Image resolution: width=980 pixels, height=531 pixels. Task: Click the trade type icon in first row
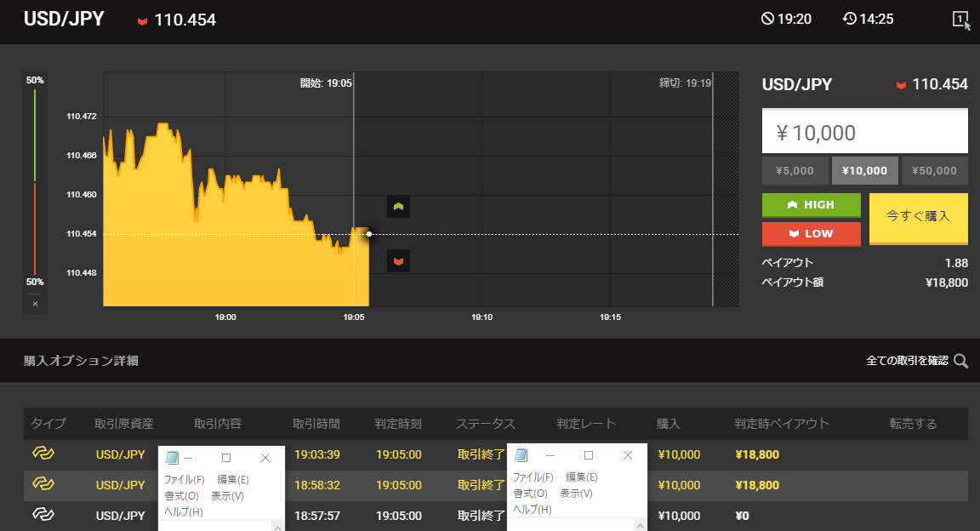(43, 454)
